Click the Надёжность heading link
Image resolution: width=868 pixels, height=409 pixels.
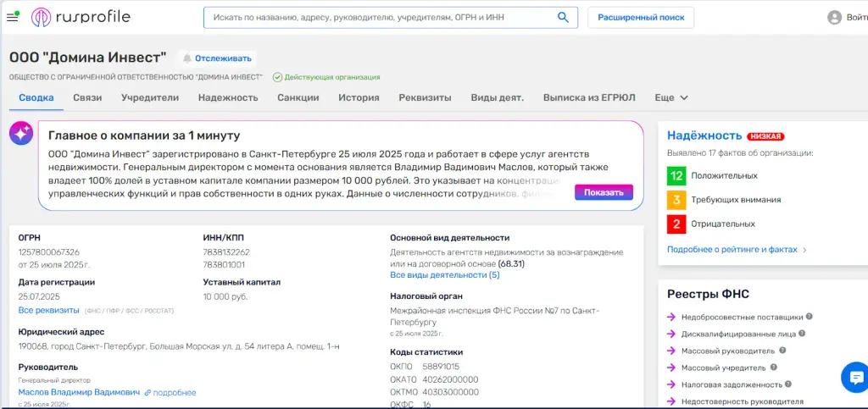(704, 135)
